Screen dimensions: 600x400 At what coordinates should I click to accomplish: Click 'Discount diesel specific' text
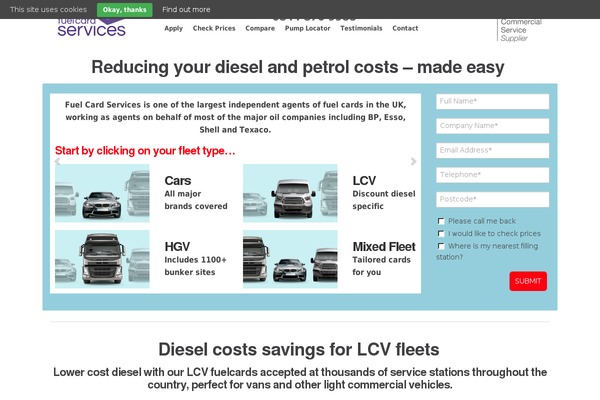384,200
